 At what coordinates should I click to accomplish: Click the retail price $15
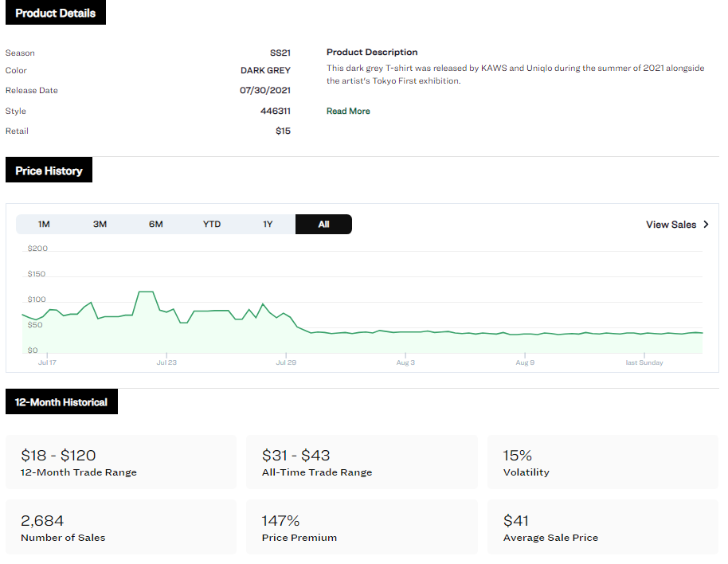tap(283, 131)
